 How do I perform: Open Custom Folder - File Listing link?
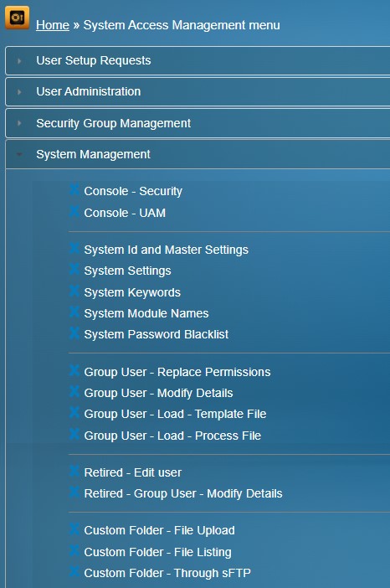click(157, 552)
